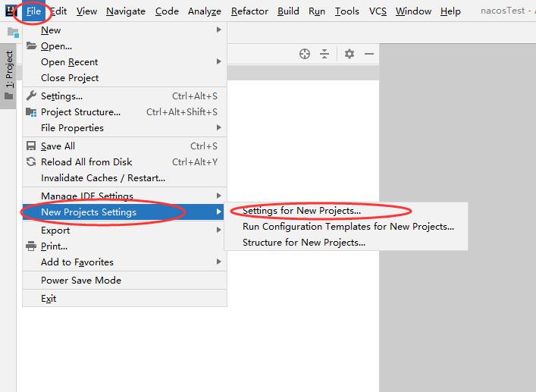Open the Navigate menu
Image resolution: width=536 pixels, height=392 pixels.
(x=126, y=11)
